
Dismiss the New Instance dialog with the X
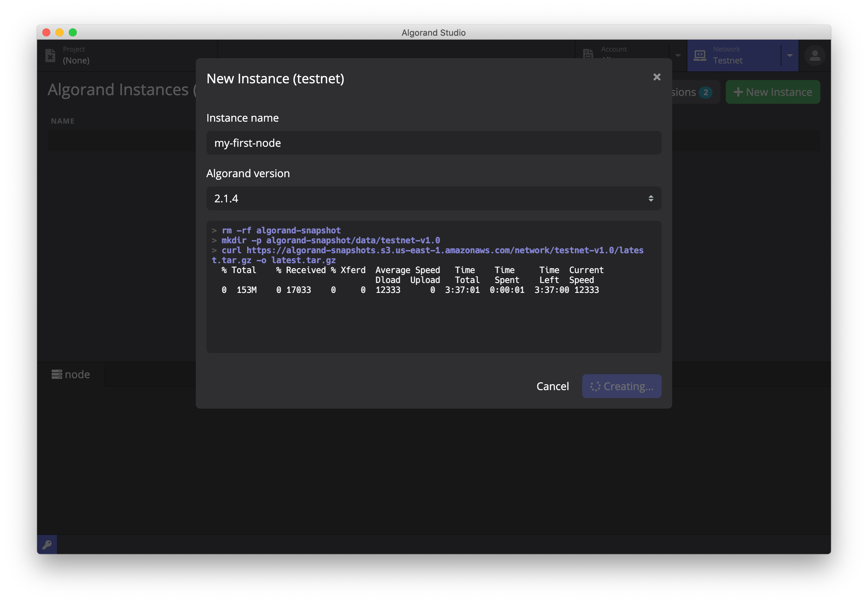click(x=657, y=77)
